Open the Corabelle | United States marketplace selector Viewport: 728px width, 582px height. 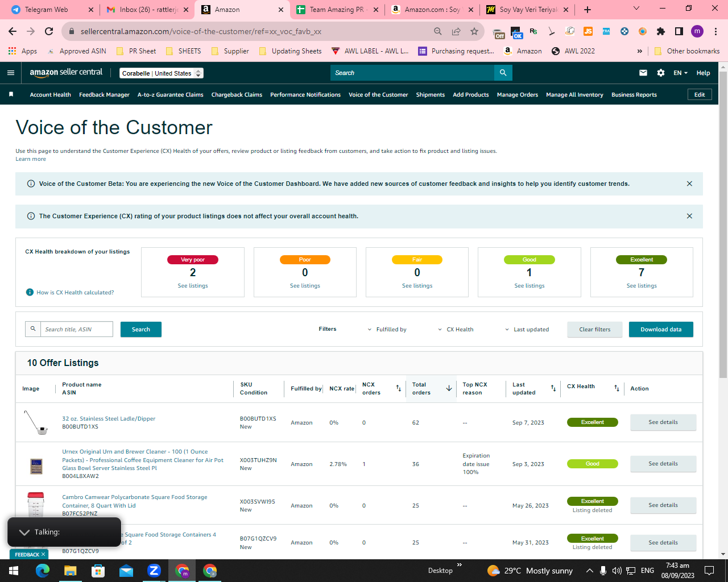tap(162, 73)
